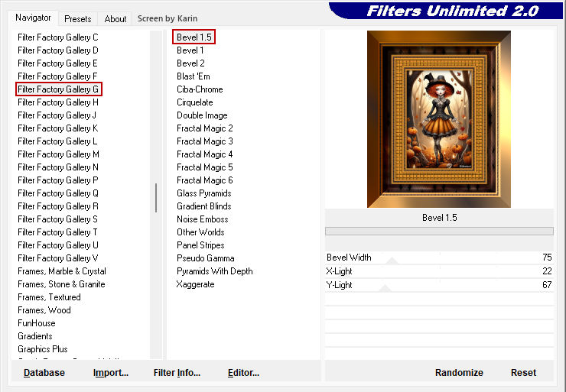Open the About tab
The height and width of the screenshot is (392, 566).
[115, 18]
